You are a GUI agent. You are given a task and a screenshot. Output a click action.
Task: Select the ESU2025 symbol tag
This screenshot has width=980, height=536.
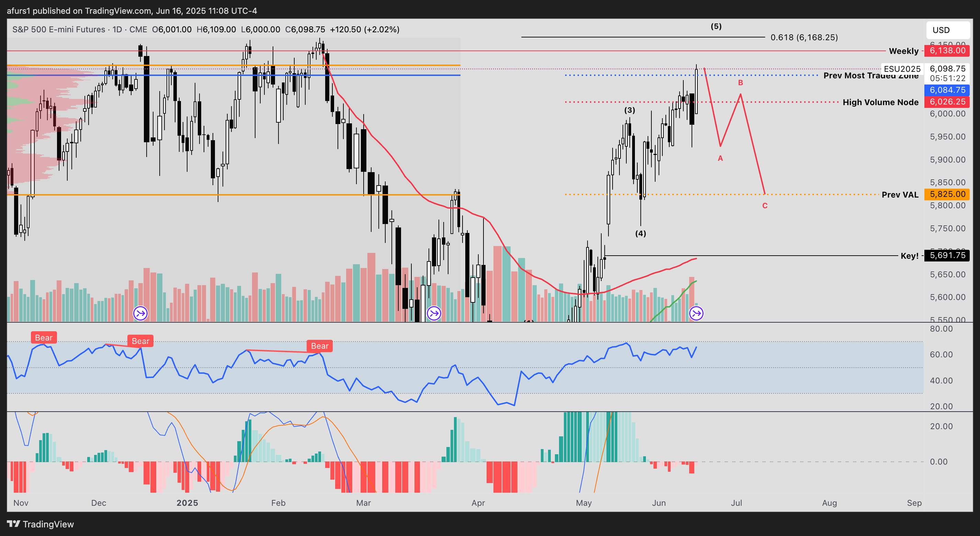[x=902, y=69]
